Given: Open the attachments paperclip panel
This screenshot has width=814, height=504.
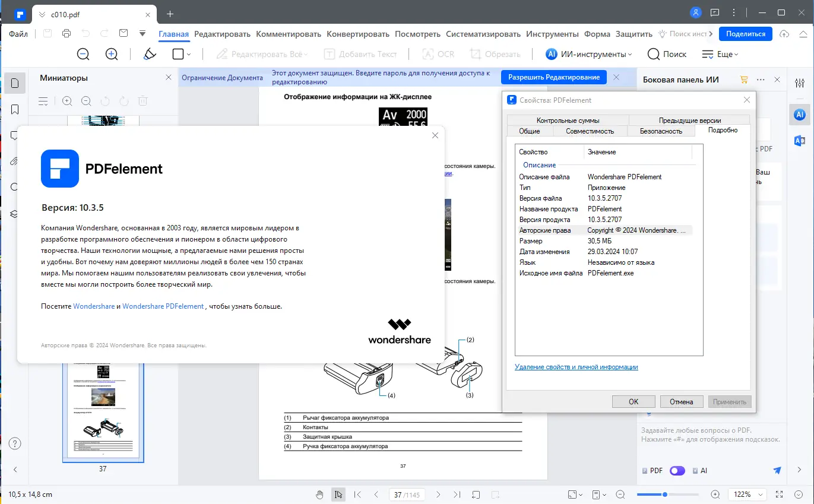Looking at the screenshot, I should click(15, 161).
